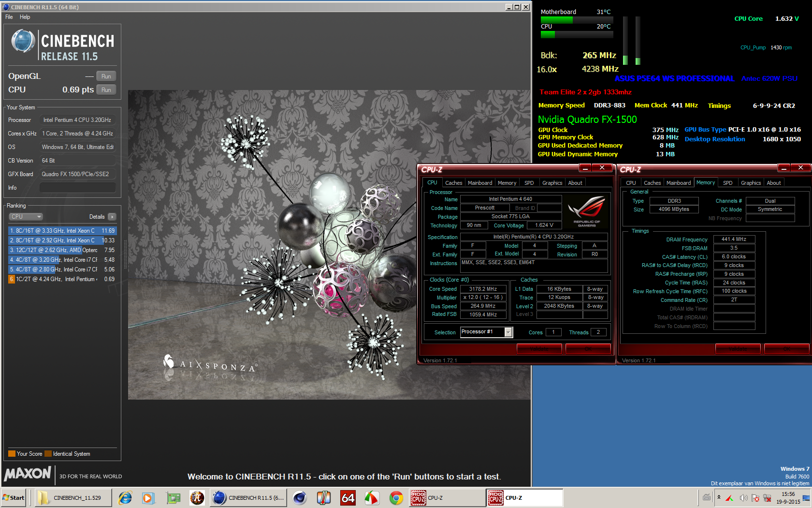Switch to the active CPU-Z taskbar button

coord(525,497)
